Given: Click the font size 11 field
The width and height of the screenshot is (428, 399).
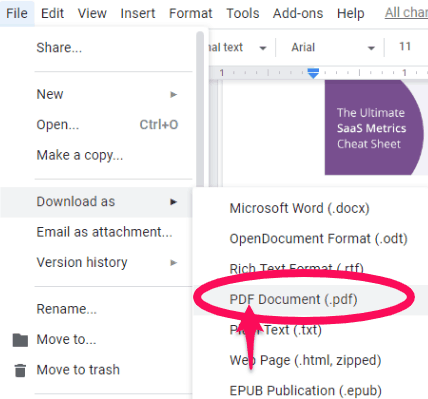Looking at the screenshot, I should [x=405, y=47].
